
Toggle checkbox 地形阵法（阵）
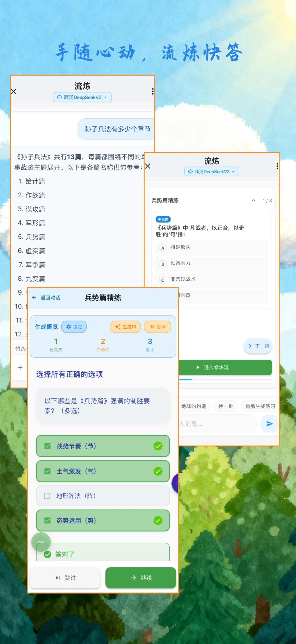pos(47,496)
